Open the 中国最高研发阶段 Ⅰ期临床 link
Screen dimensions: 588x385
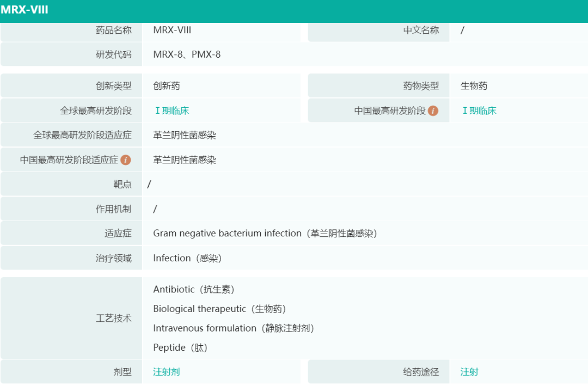pos(479,111)
